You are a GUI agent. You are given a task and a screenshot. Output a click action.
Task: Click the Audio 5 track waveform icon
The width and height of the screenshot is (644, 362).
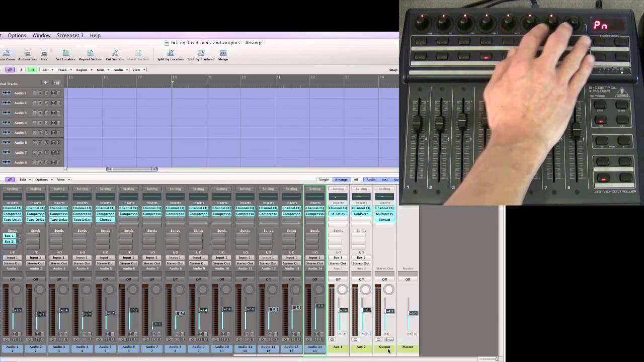7,133
